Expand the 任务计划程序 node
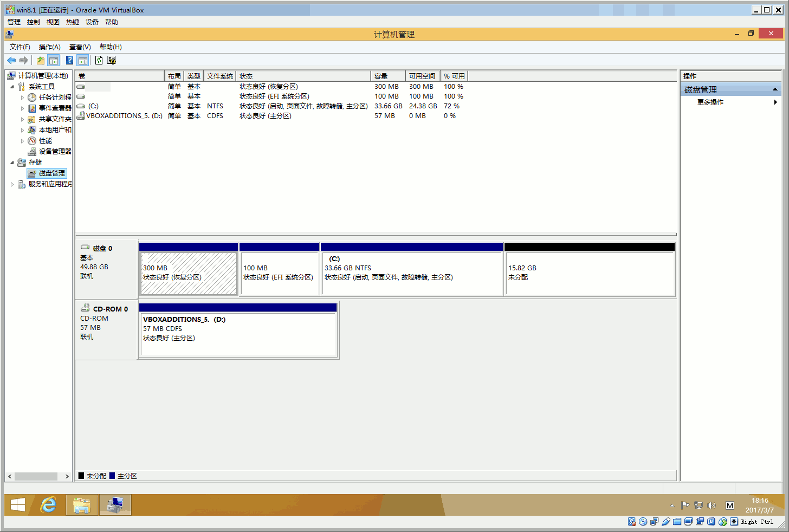 click(x=22, y=98)
